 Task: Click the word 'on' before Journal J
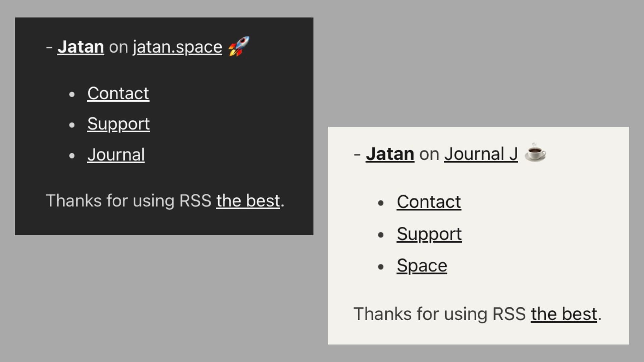(x=429, y=154)
